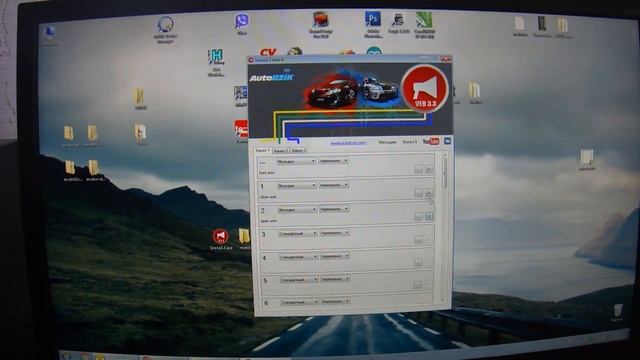Screen dimensions: 640x360
Task: Click the browse button in row 5
Action: (418, 284)
